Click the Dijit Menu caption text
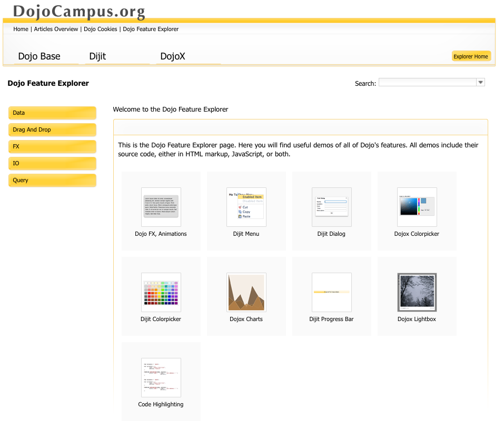504x430 pixels. pos(246,234)
